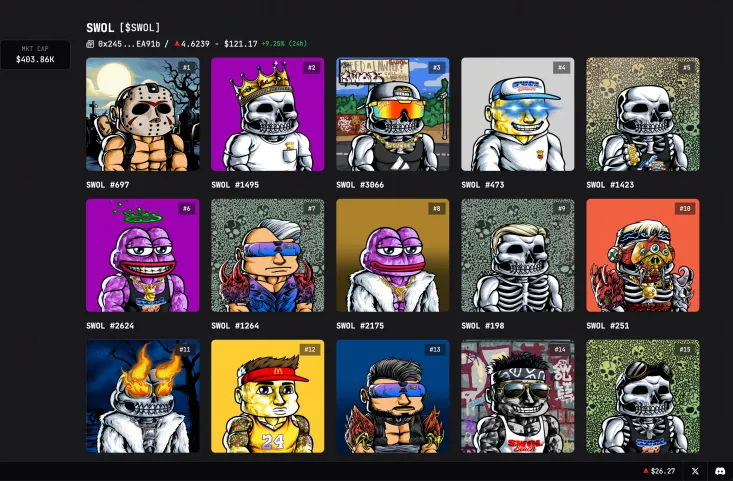Select the #11 flaming-eyes skeleton NFT
Image resolution: width=733 pixels, height=481 pixels.
[142, 396]
